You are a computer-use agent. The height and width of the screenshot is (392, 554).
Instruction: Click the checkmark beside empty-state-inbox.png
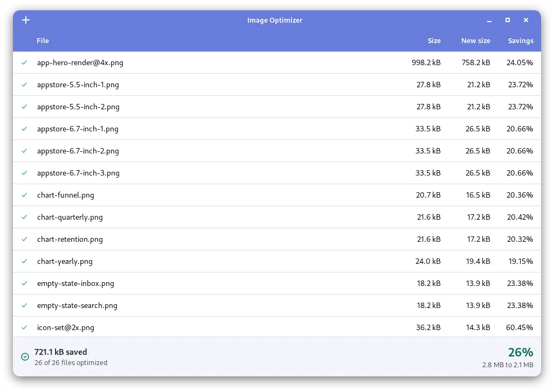pyautogui.click(x=24, y=283)
